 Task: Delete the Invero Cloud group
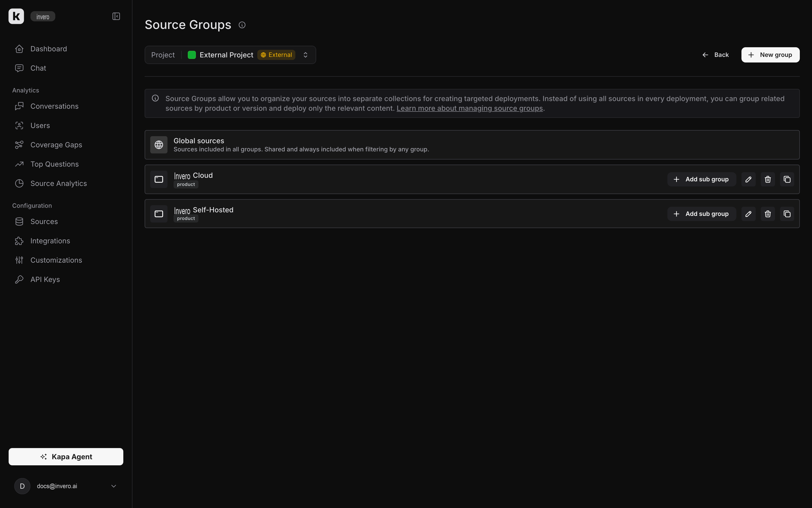coord(768,179)
